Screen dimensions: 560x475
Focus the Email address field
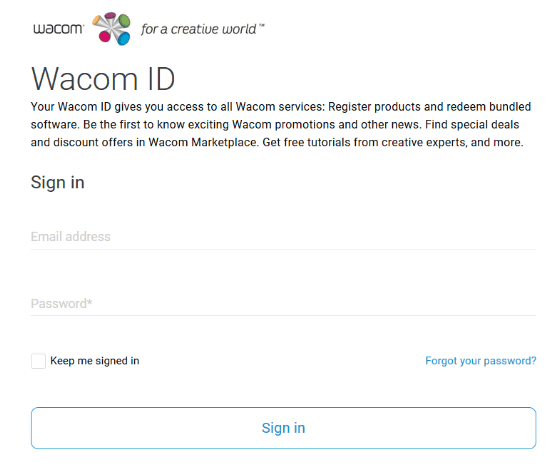283,236
